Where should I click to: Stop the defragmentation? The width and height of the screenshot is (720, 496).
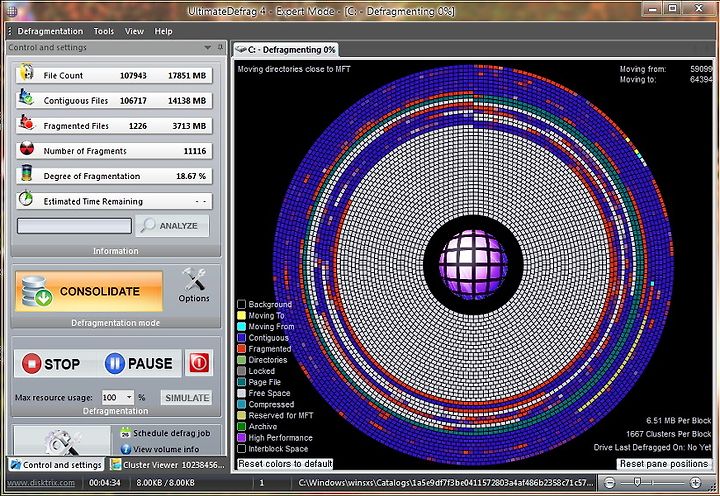(51, 364)
